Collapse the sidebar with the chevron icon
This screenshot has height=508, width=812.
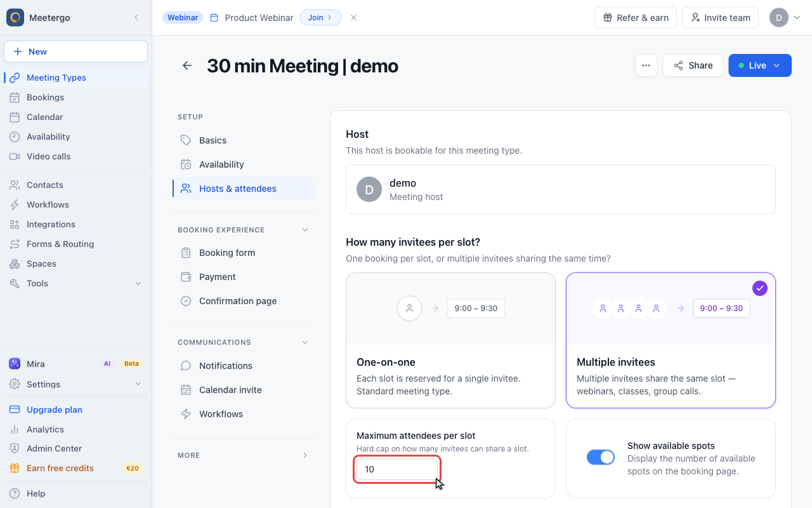136,18
